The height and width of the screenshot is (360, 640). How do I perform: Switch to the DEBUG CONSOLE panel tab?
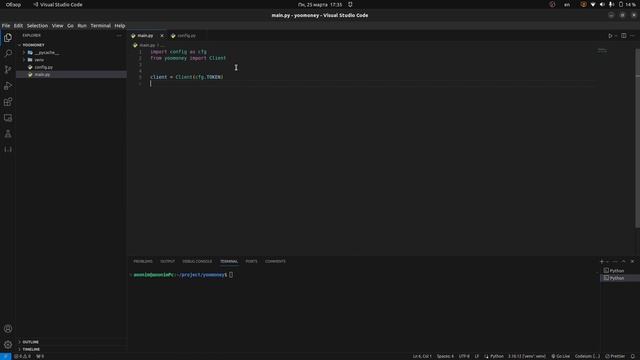coord(197,261)
